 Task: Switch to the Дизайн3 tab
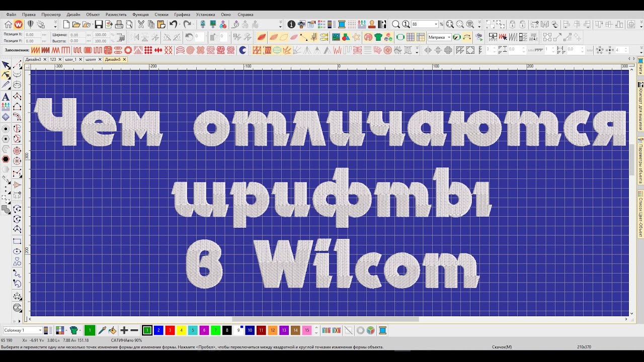coord(33,59)
